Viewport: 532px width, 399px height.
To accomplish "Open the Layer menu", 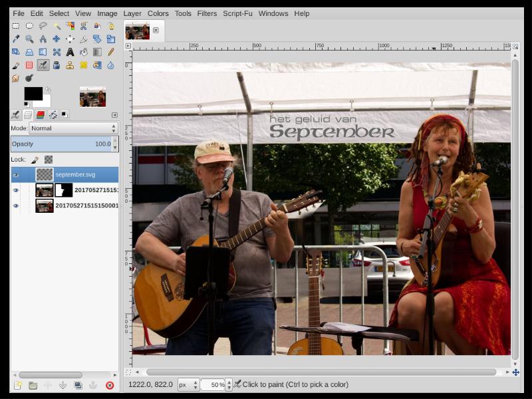I will 132,13.
